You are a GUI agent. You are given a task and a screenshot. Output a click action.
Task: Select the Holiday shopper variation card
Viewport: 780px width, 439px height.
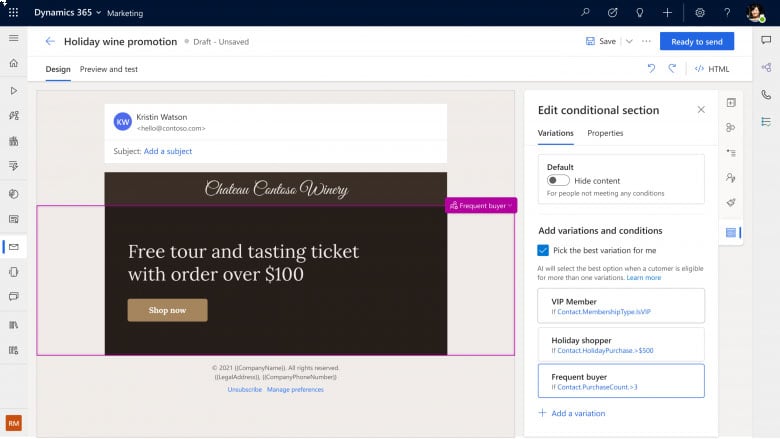click(x=621, y=345)
